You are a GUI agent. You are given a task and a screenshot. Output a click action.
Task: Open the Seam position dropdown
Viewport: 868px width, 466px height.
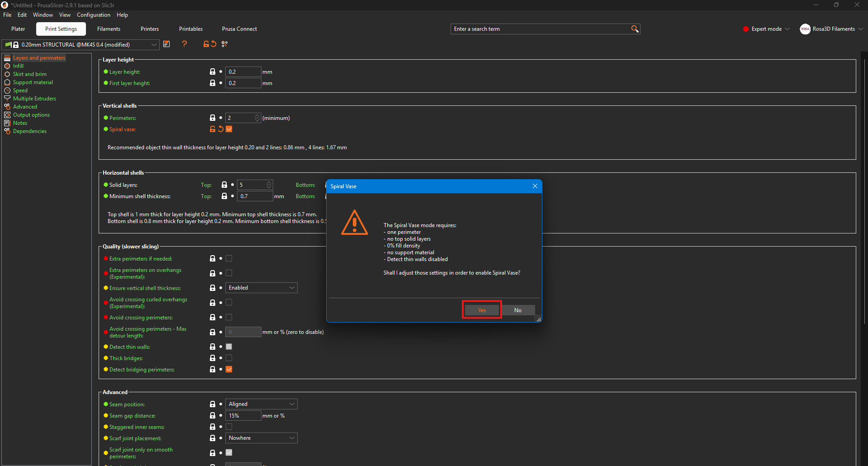click(261, 404)
